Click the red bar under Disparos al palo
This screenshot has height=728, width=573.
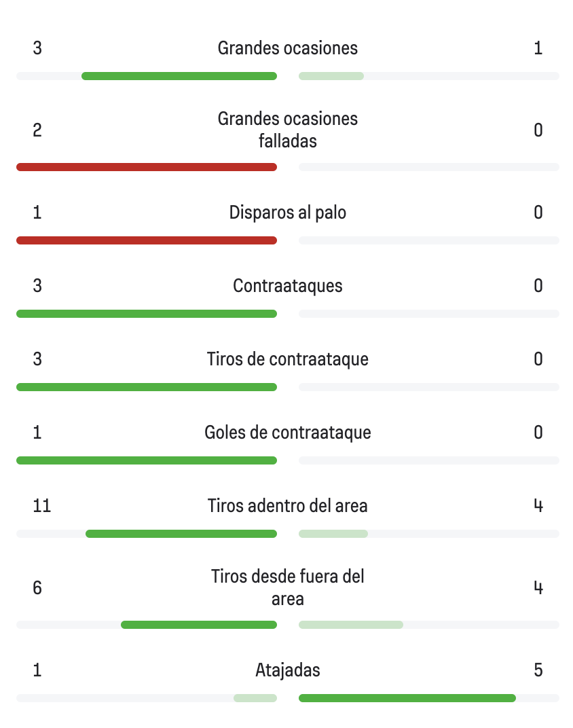(x=147, y=240)
